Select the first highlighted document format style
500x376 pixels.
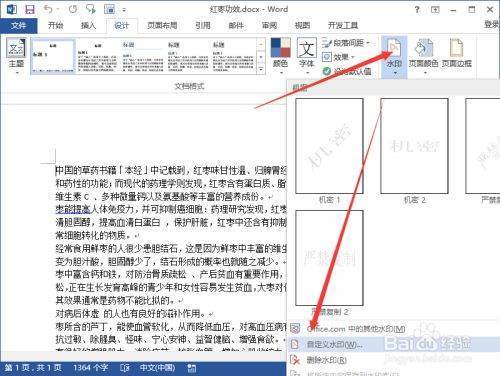pyautogui.click(x=53, y=56)
